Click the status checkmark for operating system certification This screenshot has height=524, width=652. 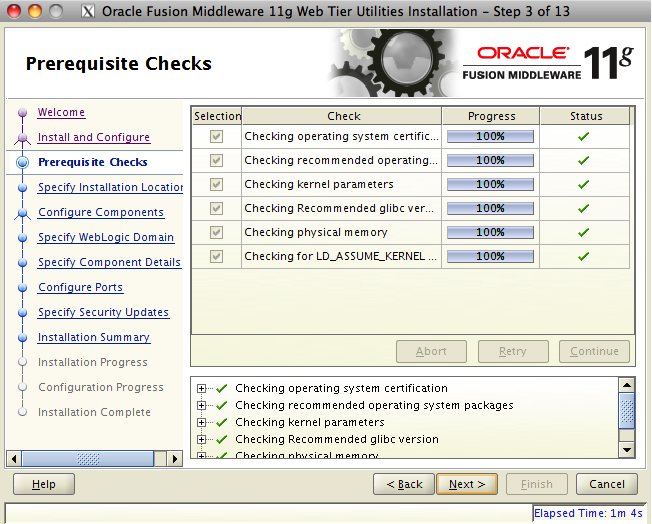(x=584, y=137)
